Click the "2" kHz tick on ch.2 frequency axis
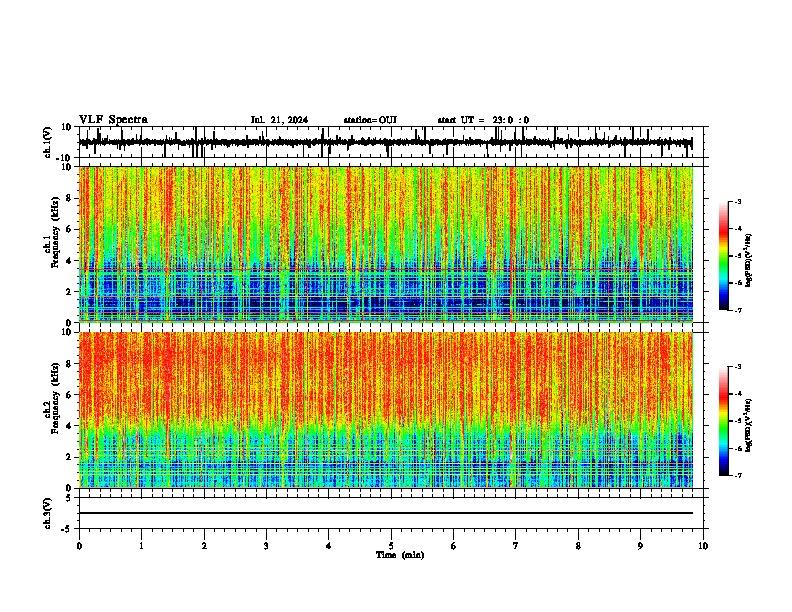This screenshot has height=612, width=792. coord(70,457)
